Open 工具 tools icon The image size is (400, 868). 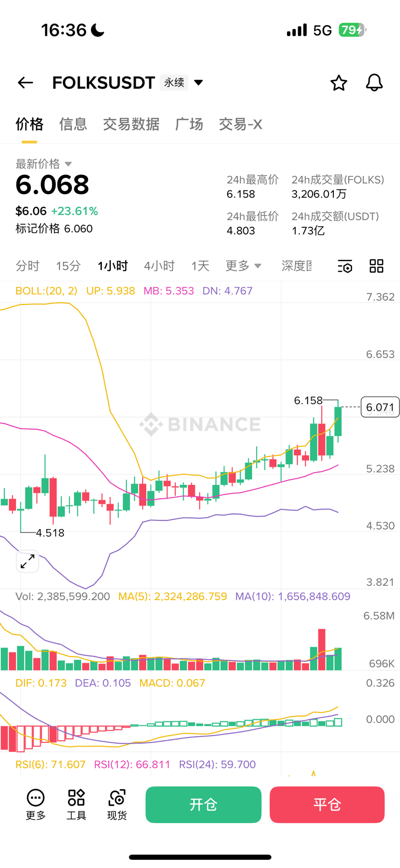(76, 805)
